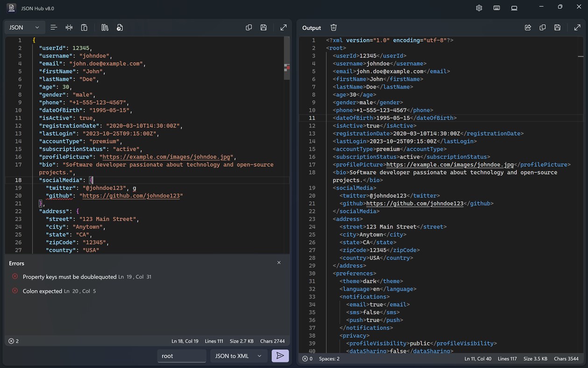
Task: Copy the JSON input with the copy icon
Action: (x=249, y=28)
